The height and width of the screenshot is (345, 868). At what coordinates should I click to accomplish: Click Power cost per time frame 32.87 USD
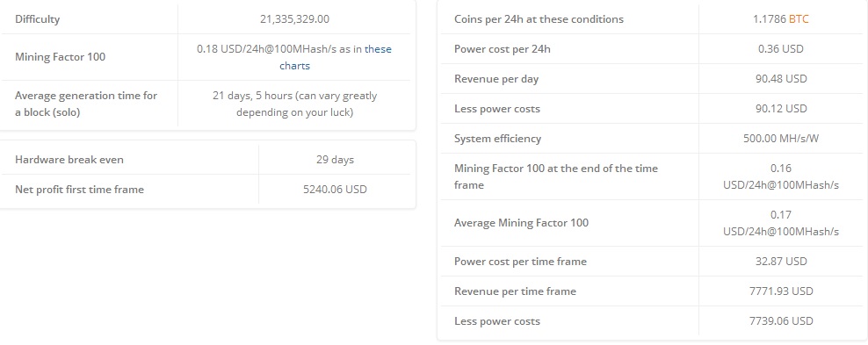780,262
